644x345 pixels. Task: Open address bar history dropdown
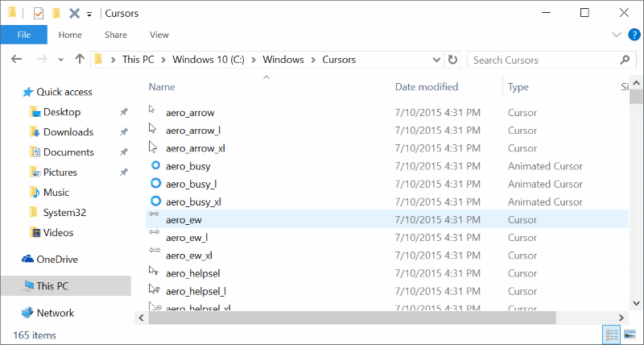pyautogui.click(x=436, y=60)
